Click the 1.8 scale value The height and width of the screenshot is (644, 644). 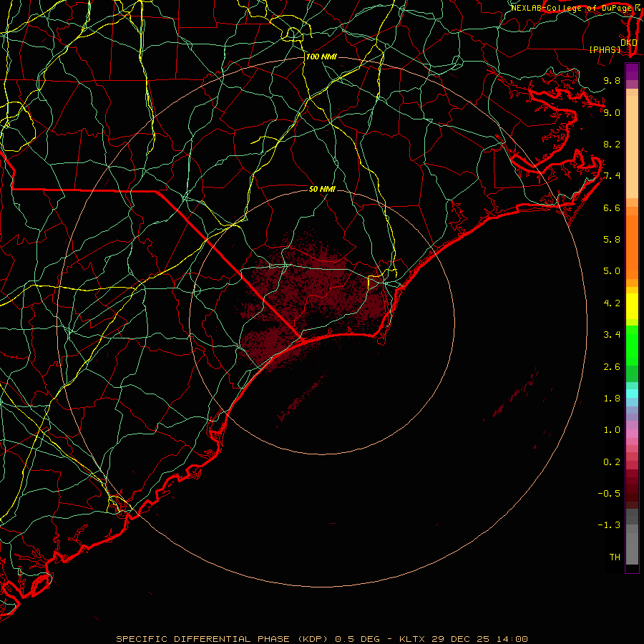click(x=612, y=399)
